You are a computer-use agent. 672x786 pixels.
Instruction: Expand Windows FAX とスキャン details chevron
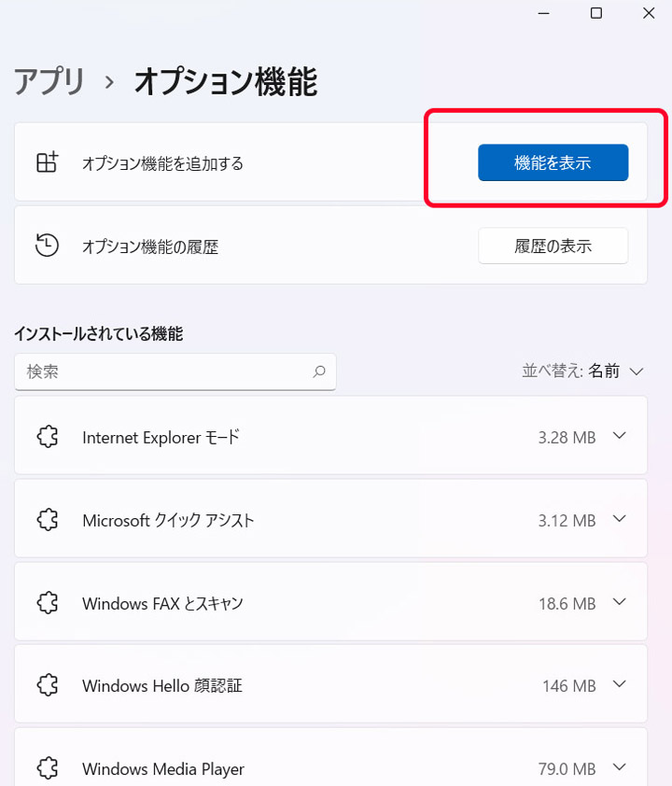pyautogui.click(x=620, y=601)
